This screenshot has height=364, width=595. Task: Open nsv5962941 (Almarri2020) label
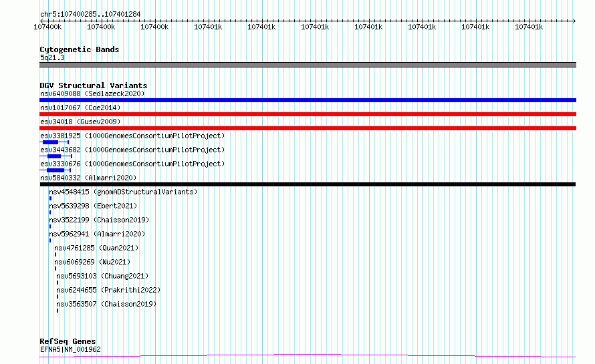pyautogui.click(x=97, y=234)
